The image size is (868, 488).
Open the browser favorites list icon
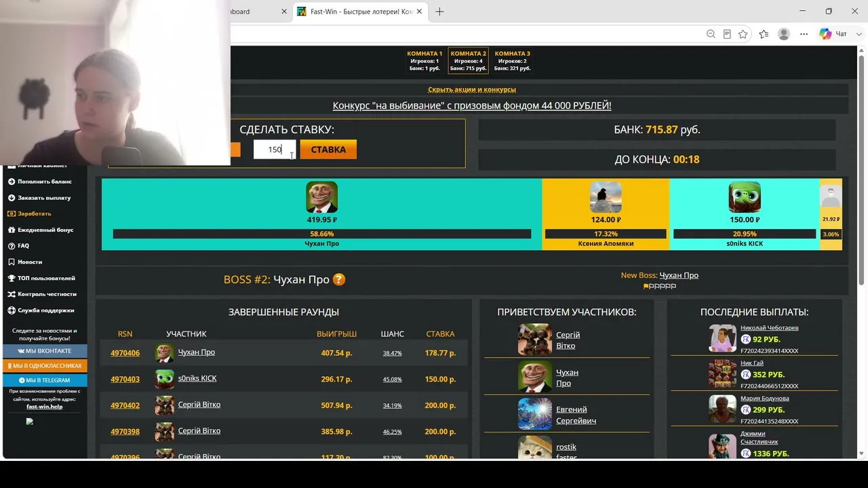tap(764, 34)
